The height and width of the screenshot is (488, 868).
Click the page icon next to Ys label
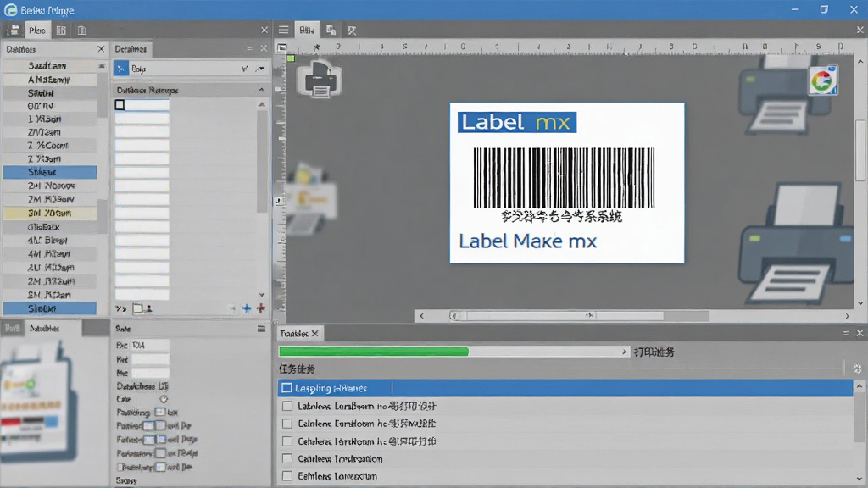click(x=137, y=308)
